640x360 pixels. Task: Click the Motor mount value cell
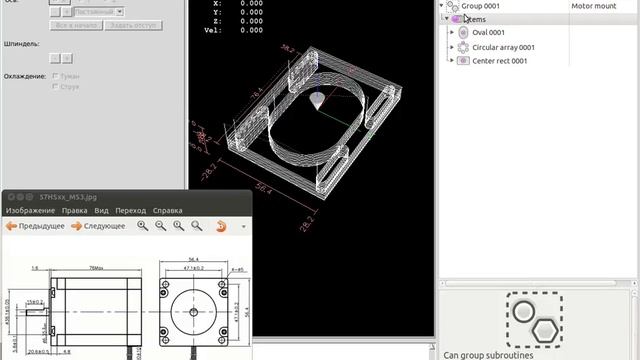coord(594,6)
